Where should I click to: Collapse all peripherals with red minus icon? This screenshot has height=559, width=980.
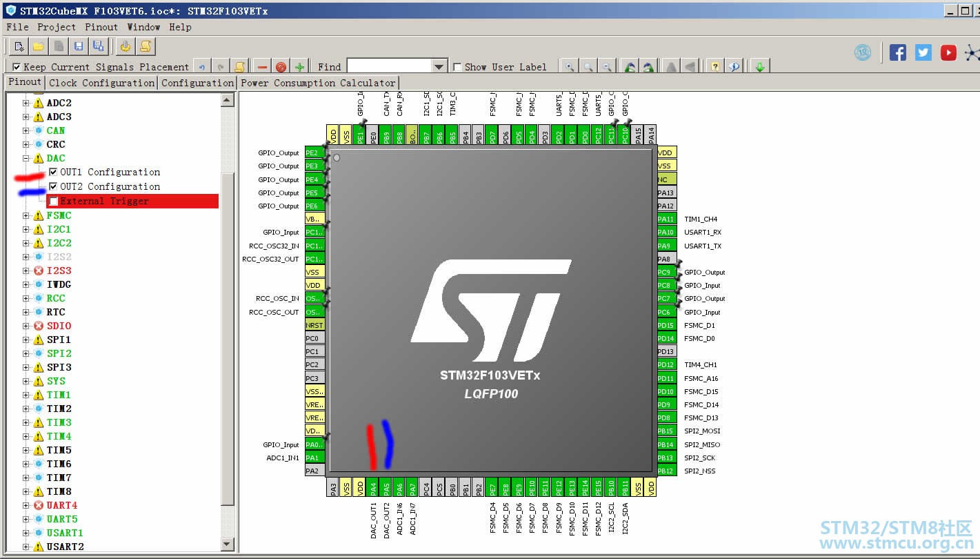click(x=262, y=67)
